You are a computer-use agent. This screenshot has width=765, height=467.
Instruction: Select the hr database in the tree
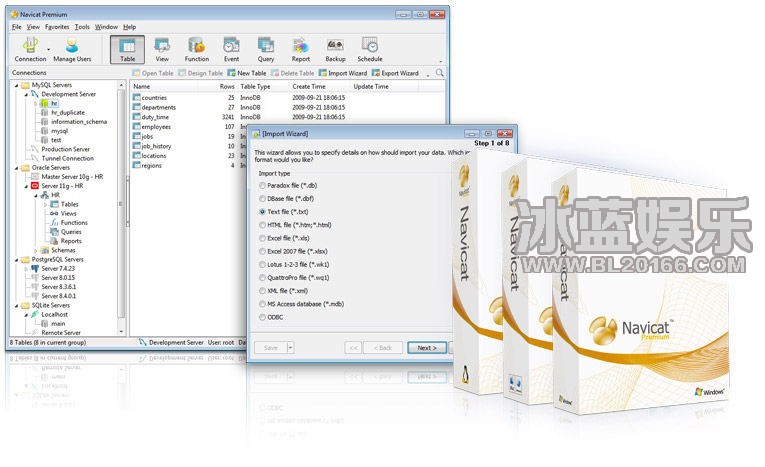click(x=50, y=103)
